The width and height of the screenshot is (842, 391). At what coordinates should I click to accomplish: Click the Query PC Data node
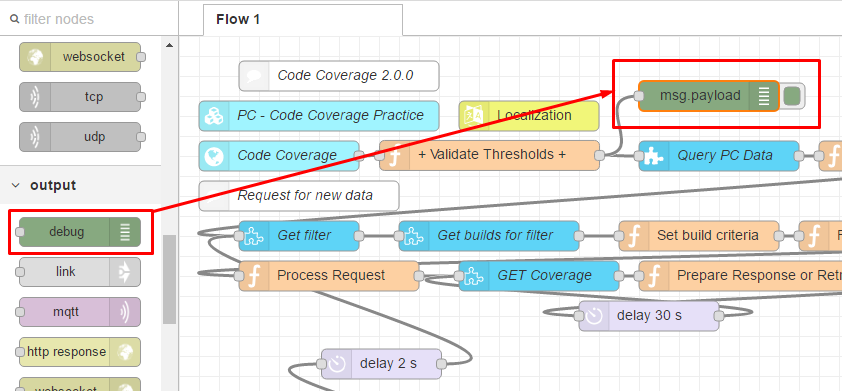point(719,156)
